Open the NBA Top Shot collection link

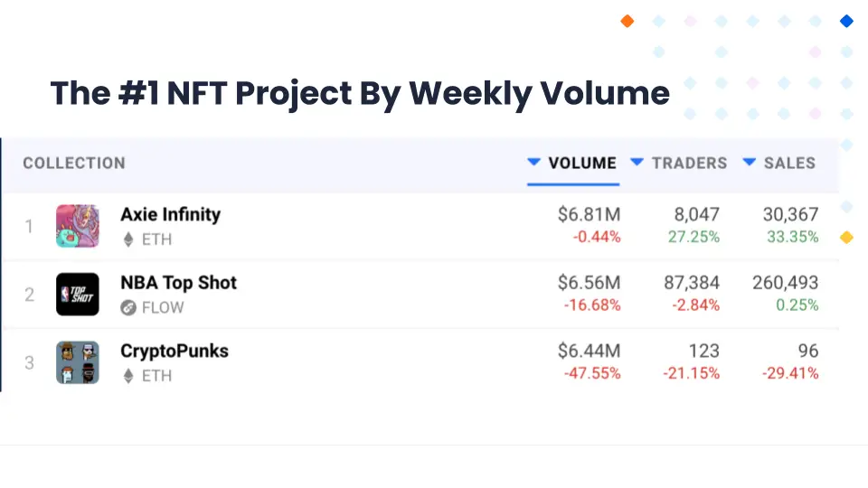click(x=178, y=282)
